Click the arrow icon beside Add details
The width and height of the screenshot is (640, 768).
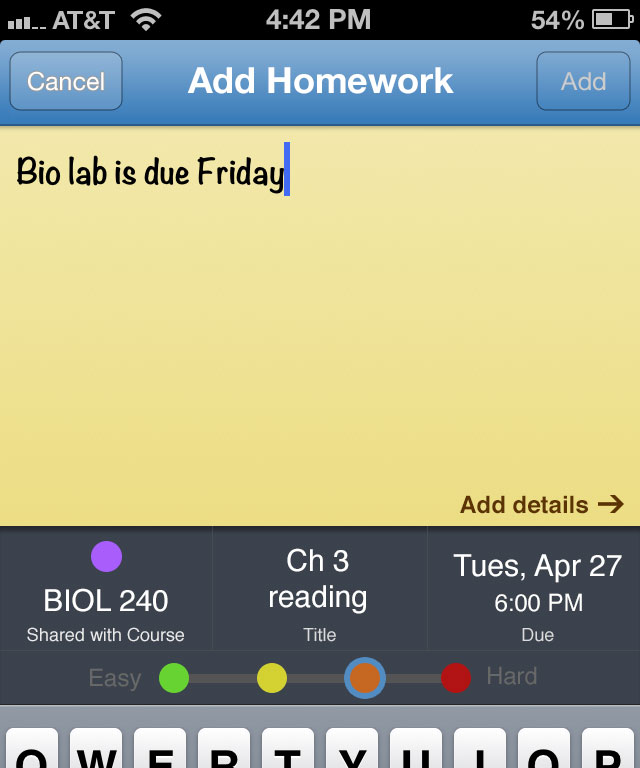[x=611, y=504]
